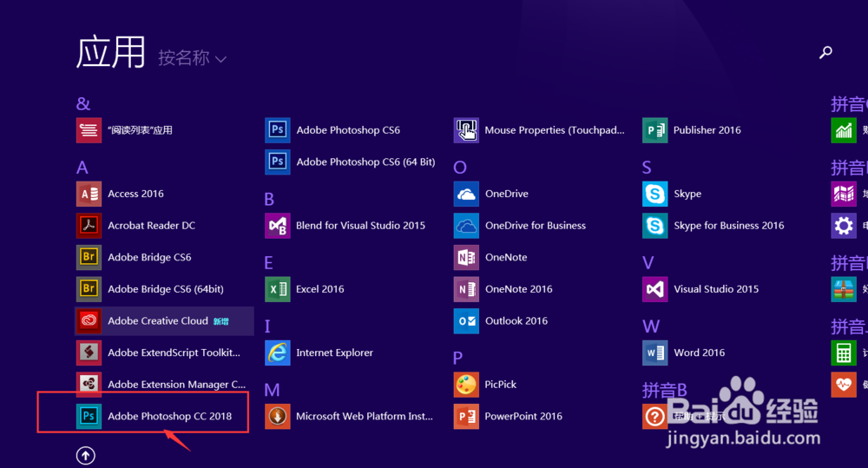
Task: Launch the OneNote app icon
Action: (466, 257)
